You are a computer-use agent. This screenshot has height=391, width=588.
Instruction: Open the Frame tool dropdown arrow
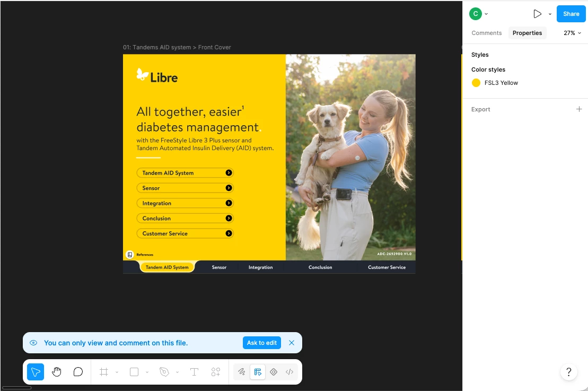117,372
